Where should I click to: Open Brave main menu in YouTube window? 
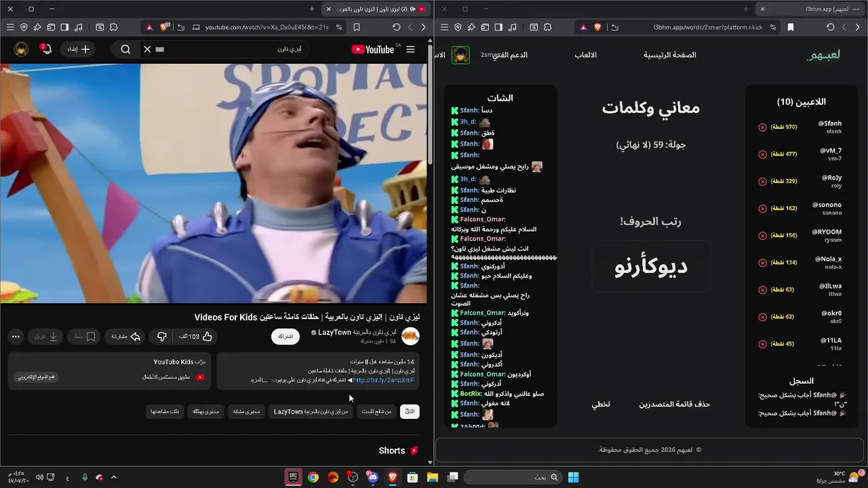(10, 27)
